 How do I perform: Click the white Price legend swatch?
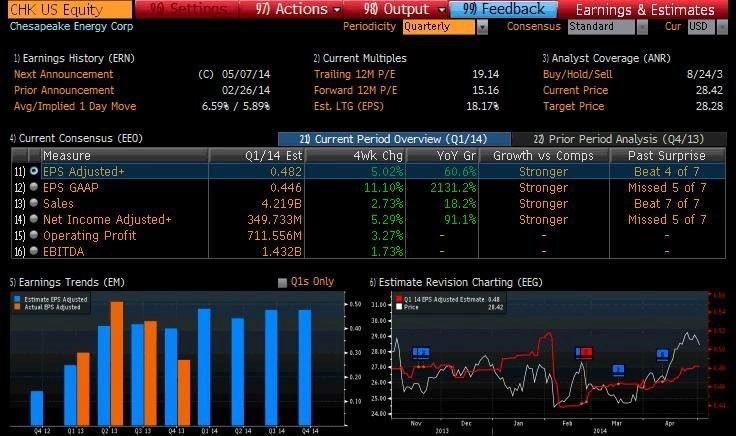(x=399, y=307)
